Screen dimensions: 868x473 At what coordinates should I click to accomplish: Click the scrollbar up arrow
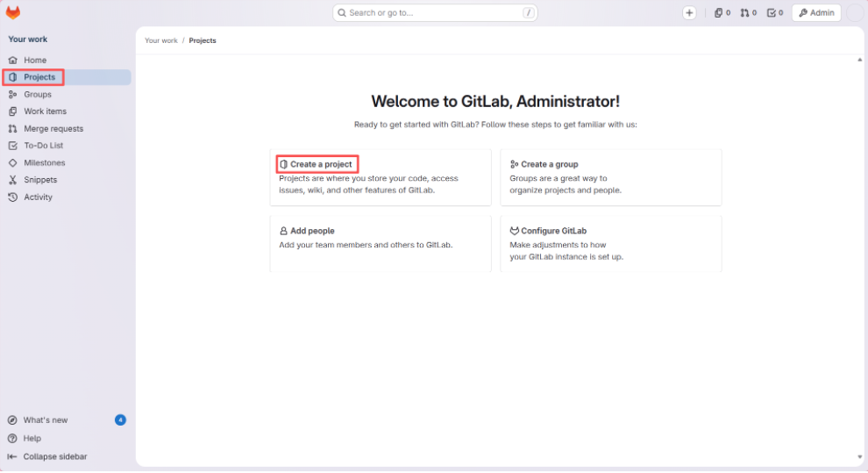(x=860, y=60)
